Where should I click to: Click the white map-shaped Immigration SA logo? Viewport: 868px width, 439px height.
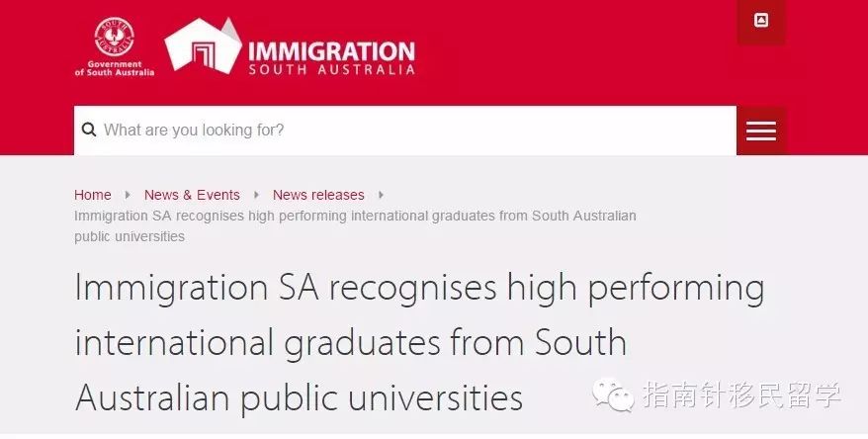[x=204, y=44]
